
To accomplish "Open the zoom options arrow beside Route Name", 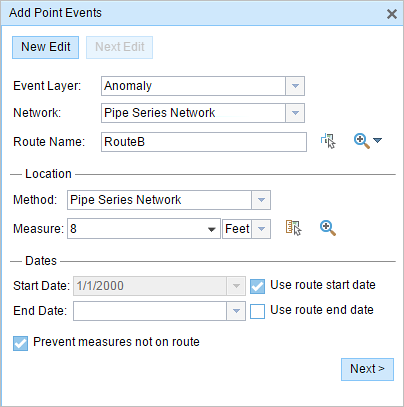I will click(x=377, y=141).
